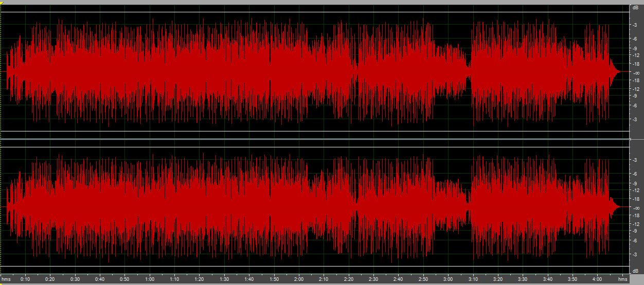Click the upper channel's infinity symbol on dB ruler
Image resolution: width=644 pixels, height=285 pixels.
coord(636,72)
